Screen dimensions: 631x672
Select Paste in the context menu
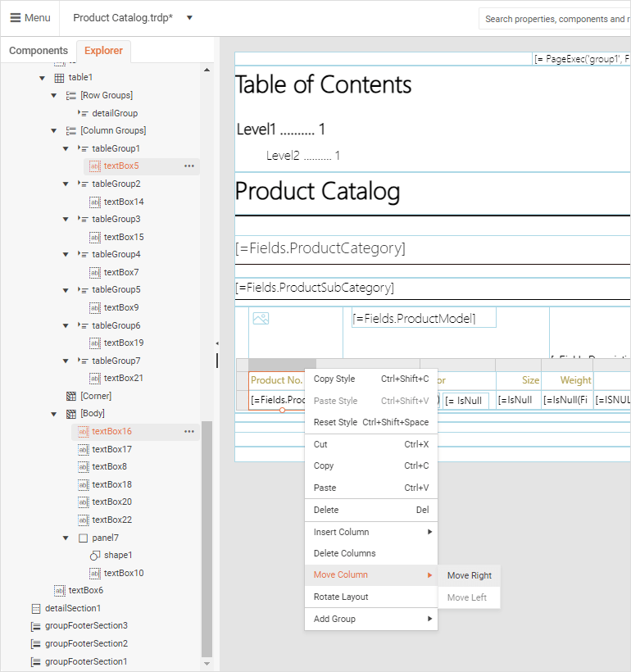(371, 488)
